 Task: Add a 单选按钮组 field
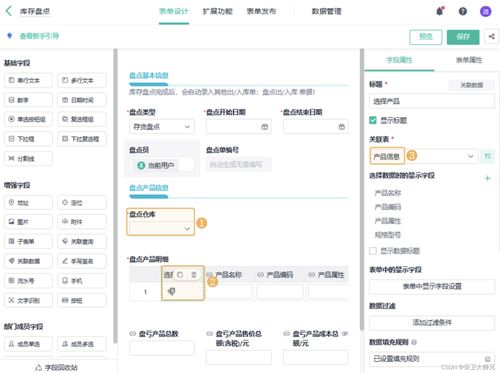point(28,119)
